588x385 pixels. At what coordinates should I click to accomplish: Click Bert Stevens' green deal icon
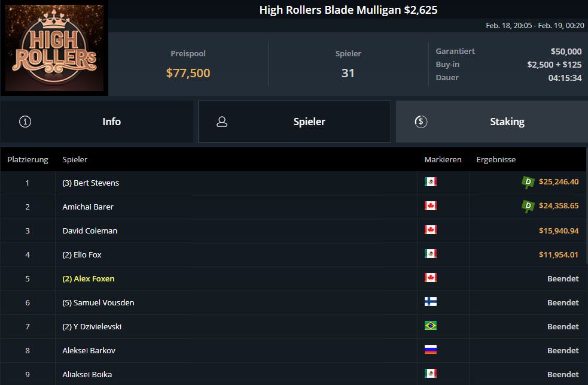[528, 182]
